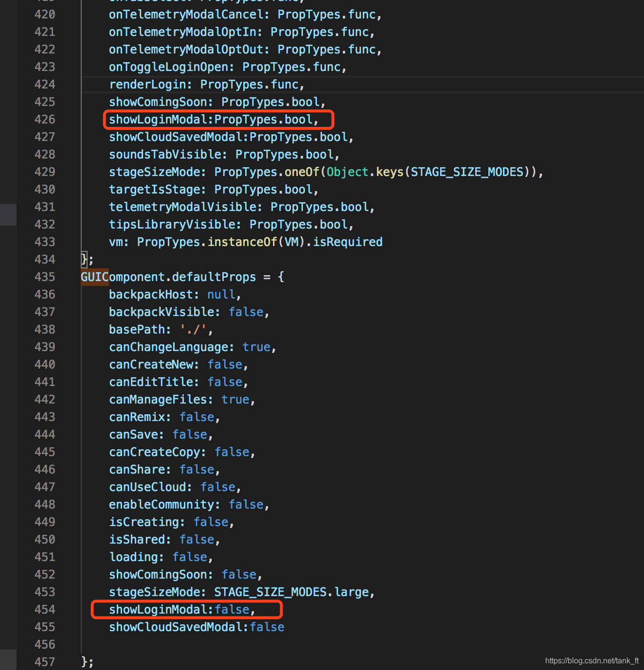Image resolution: width=644 pixels, height=670 pixels.
Task: Click isCreating: false default
Action: tap(172, 522)
